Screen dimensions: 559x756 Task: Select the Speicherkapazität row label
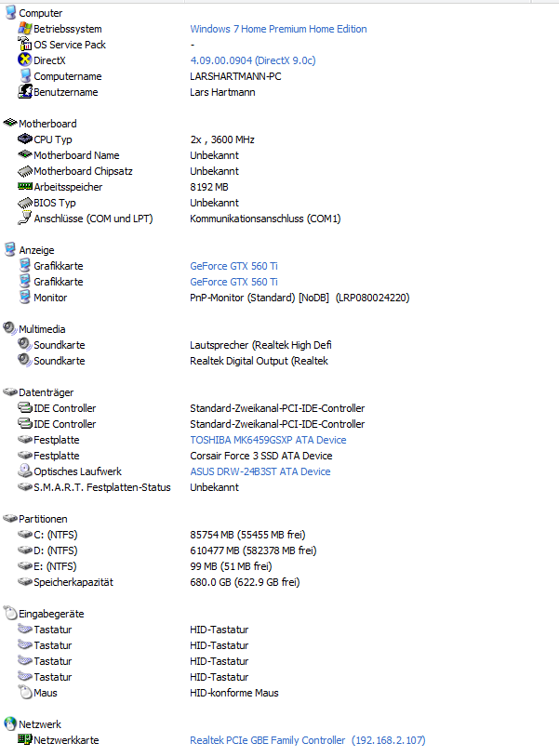tap(73, 582)
